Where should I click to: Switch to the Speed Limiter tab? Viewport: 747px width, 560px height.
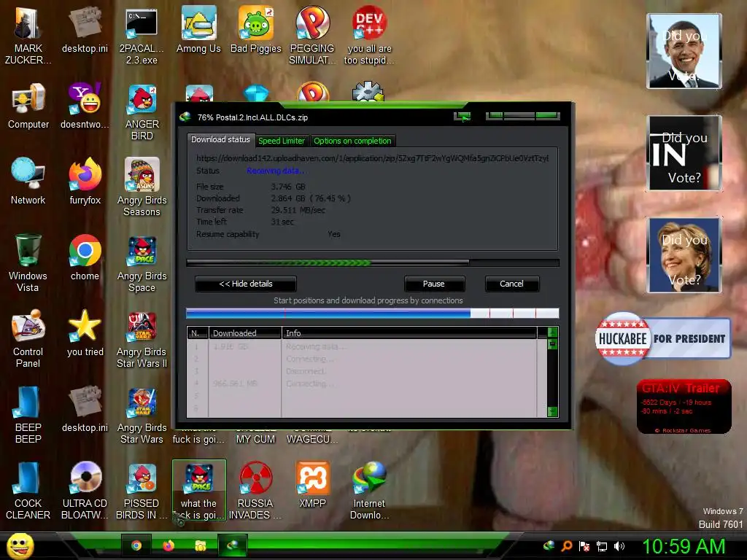pos(281,141)
